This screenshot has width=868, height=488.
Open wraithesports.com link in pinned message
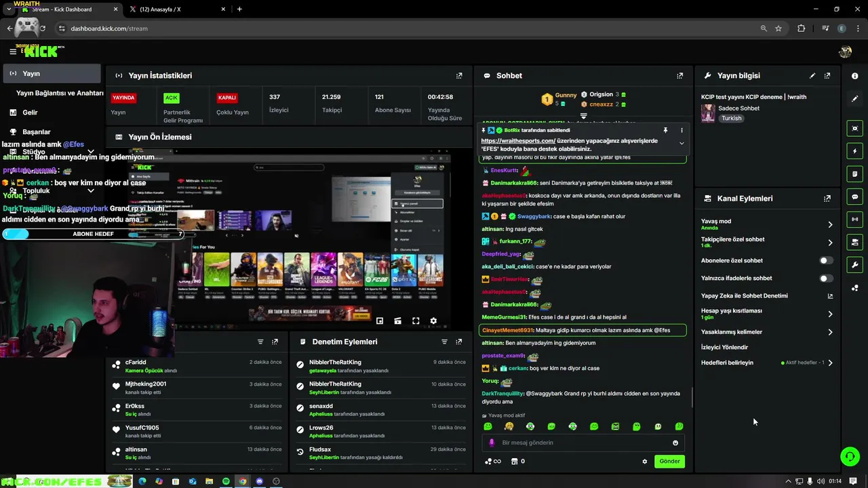pos(518,141)
